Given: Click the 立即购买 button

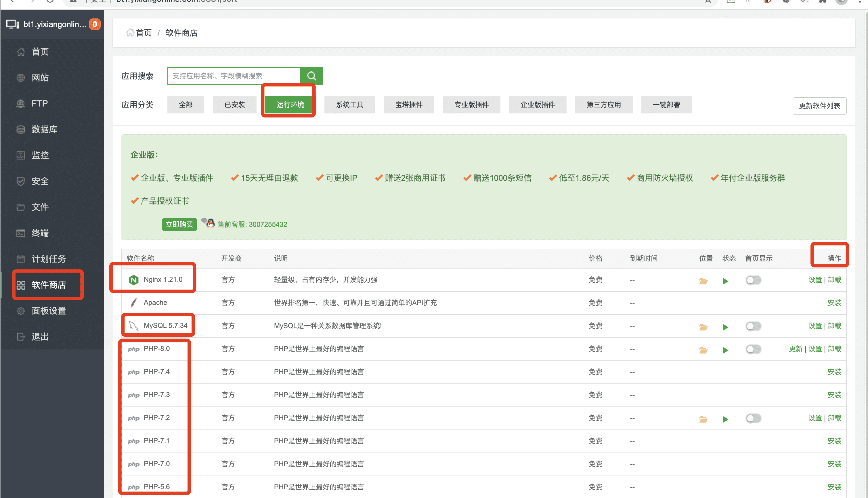Looking at the screenshot, I should coord(179,224).
